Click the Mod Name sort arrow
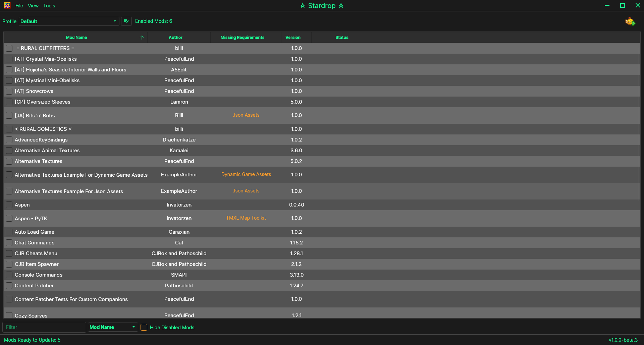The image size is (644, 345). pyautogui.click(x=142, y=38)
